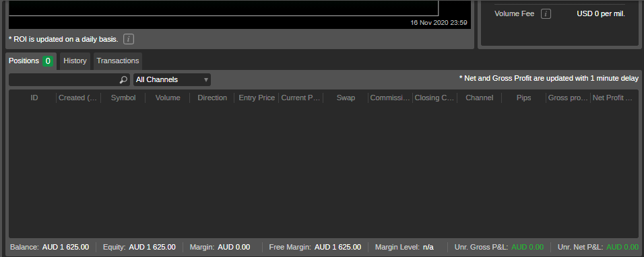Viewport: 644px width, 257px height.
Task: Click the info icon beside ROI update note
Action: pyautogui.click(x=129, y=39)
